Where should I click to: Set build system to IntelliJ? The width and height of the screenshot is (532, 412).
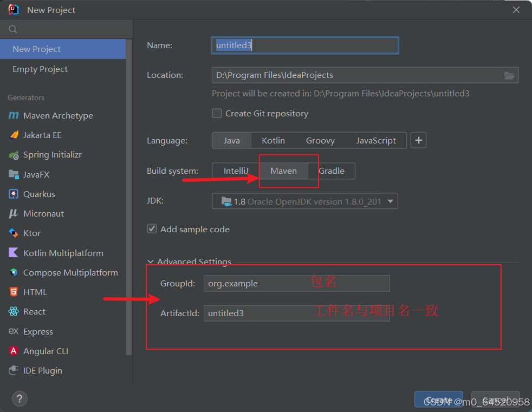(236, 171)
